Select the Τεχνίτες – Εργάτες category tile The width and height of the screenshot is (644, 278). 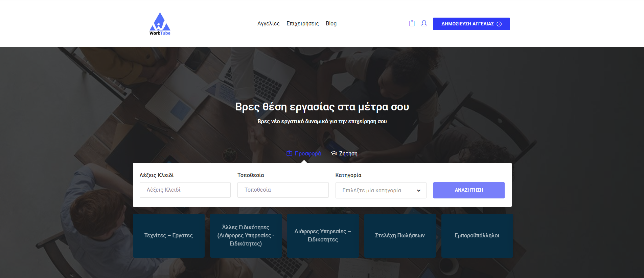pyautogui.click(x=168, y=236)
